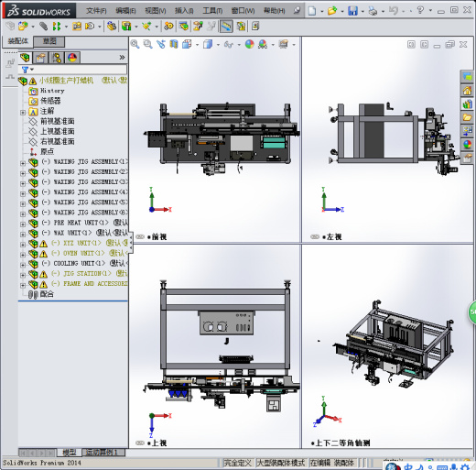The height and width of the screenshot is (470, 476).
Task: Click the 模型 bottom tab
Action: point(69,453)
